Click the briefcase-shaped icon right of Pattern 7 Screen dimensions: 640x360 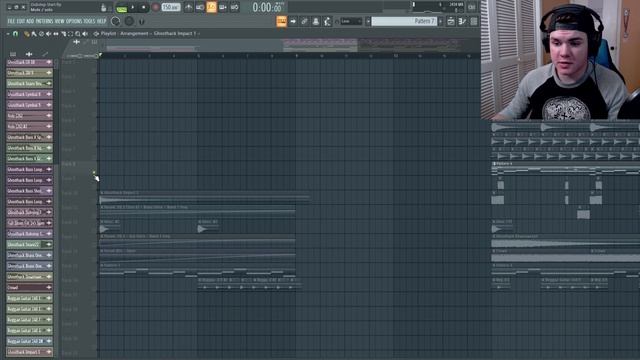[x=451, y=21]
